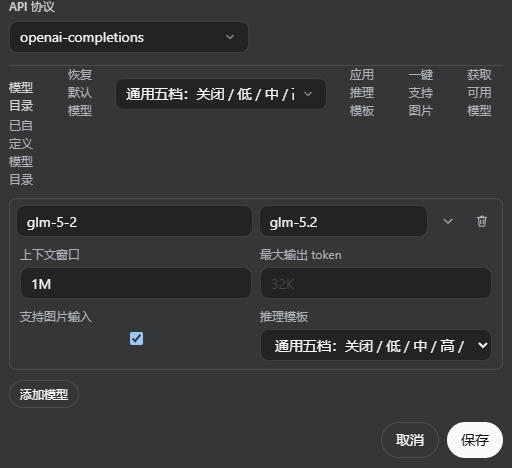The width and height of the screenshot is (512, 468).
Task: Click the 上下文窗口 field showing 1M
Action: [x=136, y=283]
